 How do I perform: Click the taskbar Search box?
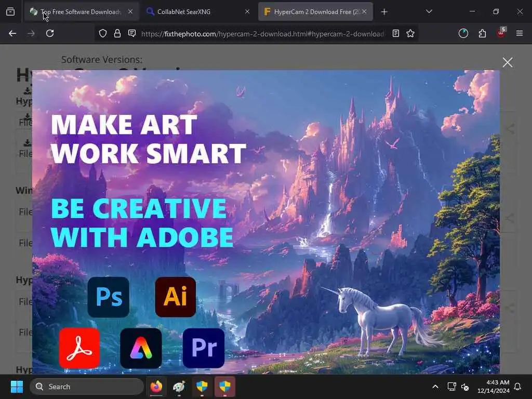87,387
